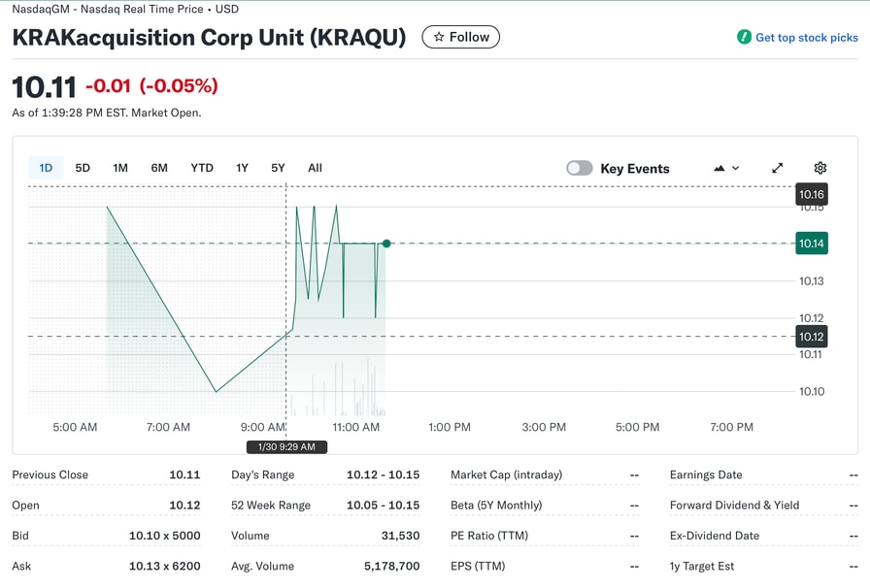
Task: Click the 10.12 dashed line price label
Action: click(x=811, y=337)
